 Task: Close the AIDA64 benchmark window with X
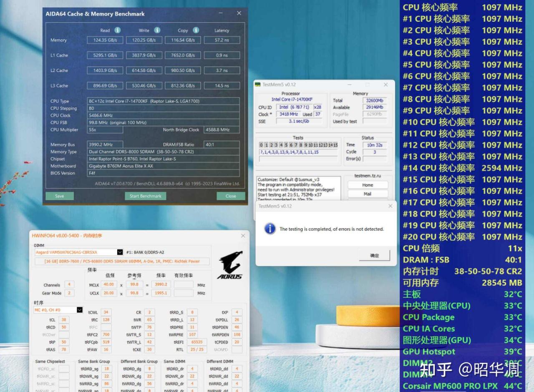click(239, 13)
